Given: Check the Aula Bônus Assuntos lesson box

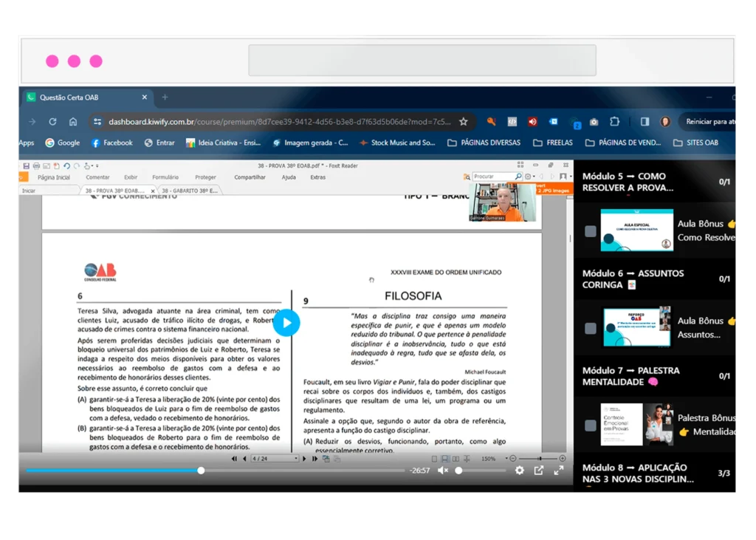Looking at the screenshot, I should click(591, 329).
